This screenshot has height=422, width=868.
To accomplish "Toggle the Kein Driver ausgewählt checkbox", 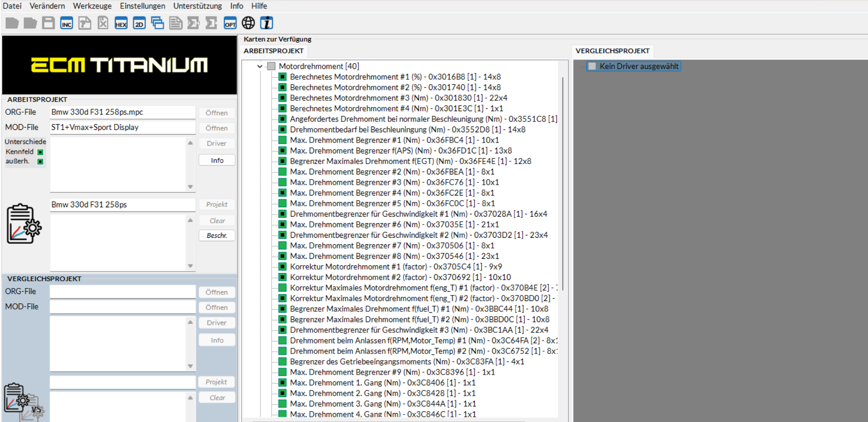I will pyautogui.click(x=592, y=66).
